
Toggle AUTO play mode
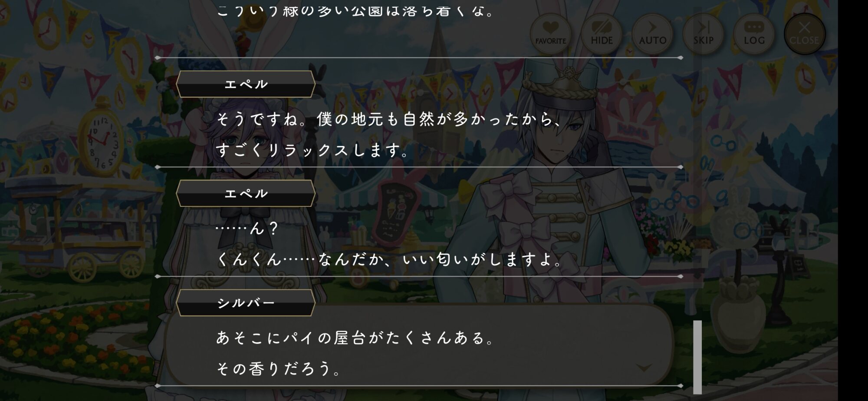click(x=652, y=33)
